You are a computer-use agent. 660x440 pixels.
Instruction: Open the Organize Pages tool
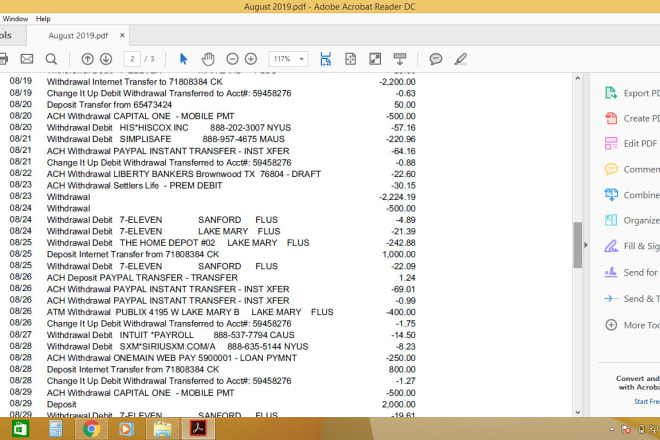(x=632, y=220)
